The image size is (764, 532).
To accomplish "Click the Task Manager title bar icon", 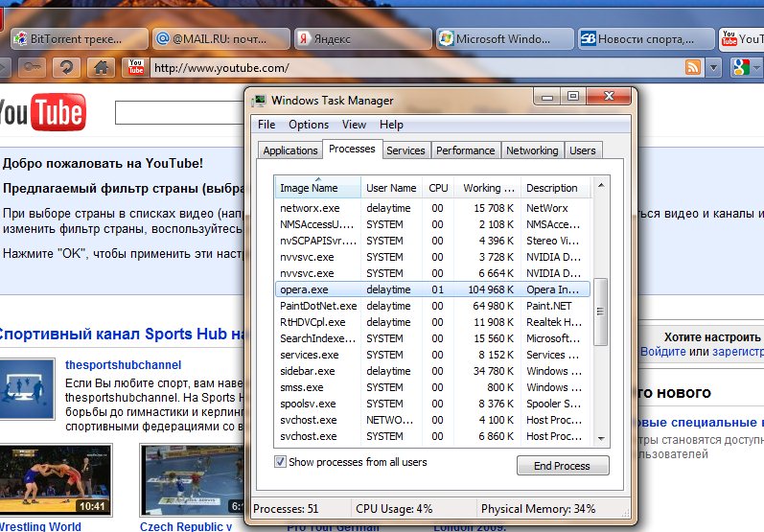I will pos(259,100).
